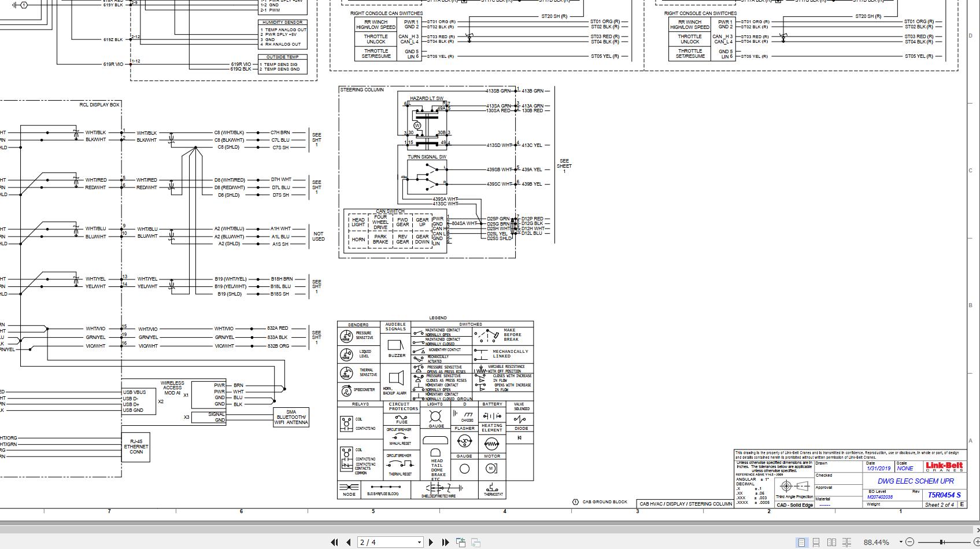Enable single page view mode
This screenshot has height=549, width=980.
802,543
